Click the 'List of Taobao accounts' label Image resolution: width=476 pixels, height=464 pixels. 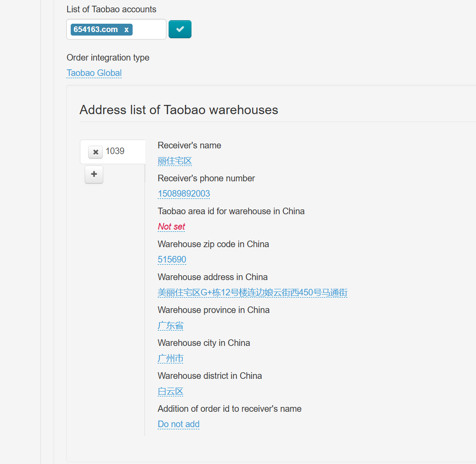(x=111, y=9)
